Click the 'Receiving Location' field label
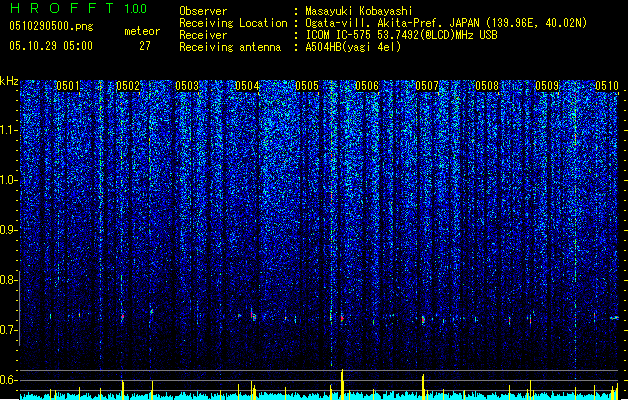Image resolution: width=629 pixels, height=400 pixels. click(233, 23)
